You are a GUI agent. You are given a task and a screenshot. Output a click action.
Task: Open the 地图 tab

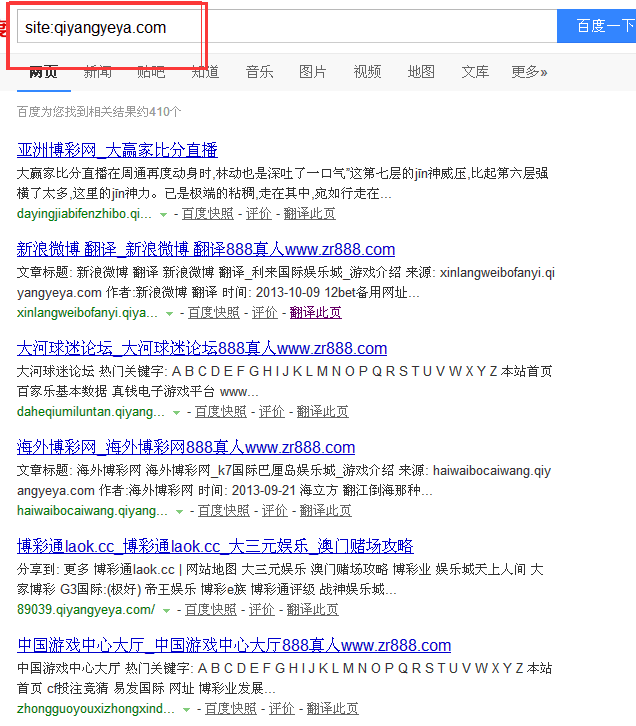tap(421, 72)
